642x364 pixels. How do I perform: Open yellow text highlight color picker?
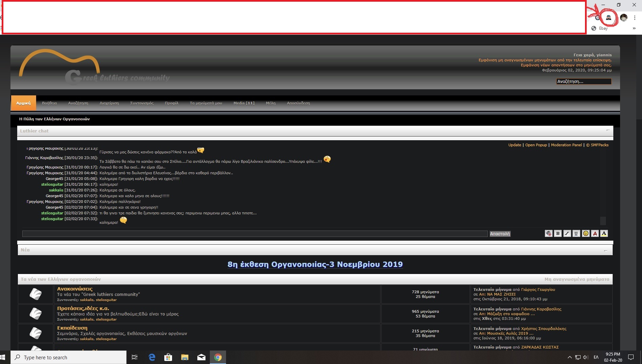604,233
